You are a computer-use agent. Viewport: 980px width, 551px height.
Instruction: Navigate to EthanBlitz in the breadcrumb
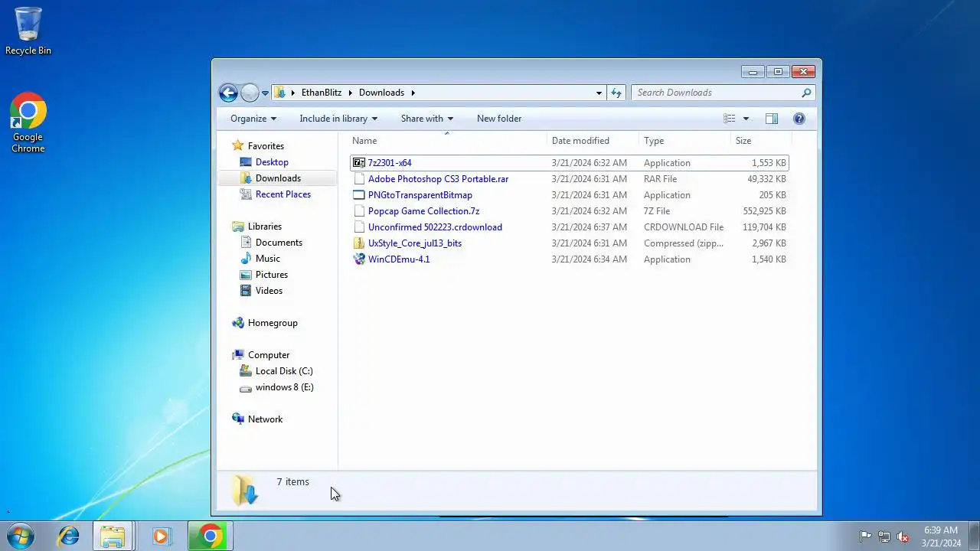coord(322,93)
